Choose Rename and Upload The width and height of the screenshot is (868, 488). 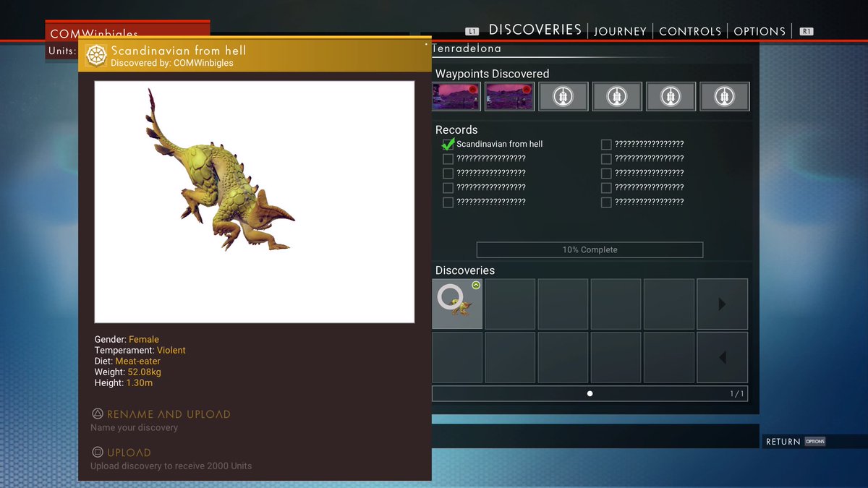click(169, 414)
